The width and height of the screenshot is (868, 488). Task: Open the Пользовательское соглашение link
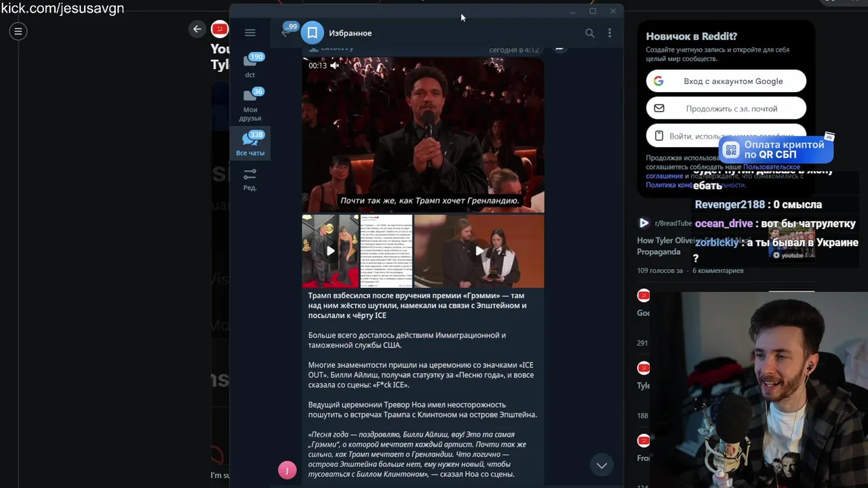(772, 167)
